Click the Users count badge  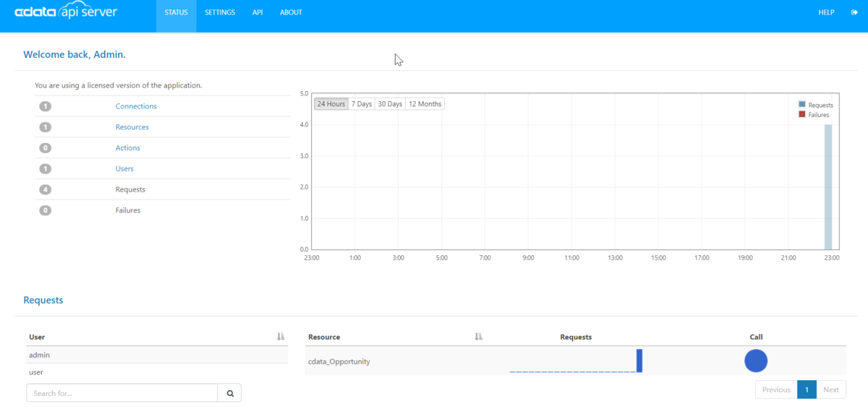(x=46, y=169)
